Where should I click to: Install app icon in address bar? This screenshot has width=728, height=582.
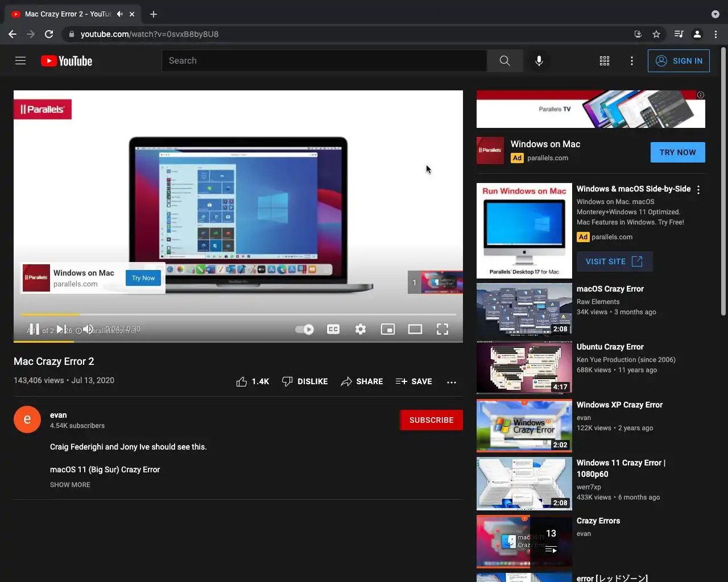(x=638, y=34)
